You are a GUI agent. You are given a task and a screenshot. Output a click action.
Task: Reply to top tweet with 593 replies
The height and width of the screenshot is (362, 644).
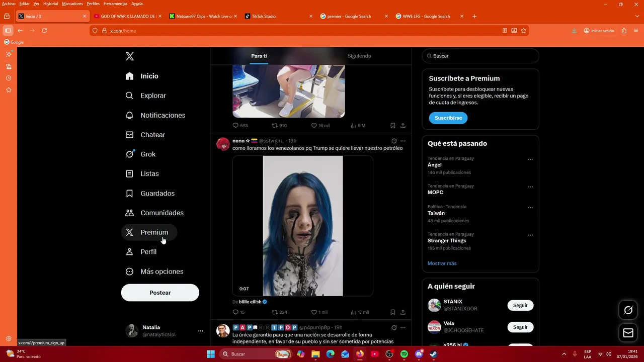pyautogui.click(x=240, y=126)
